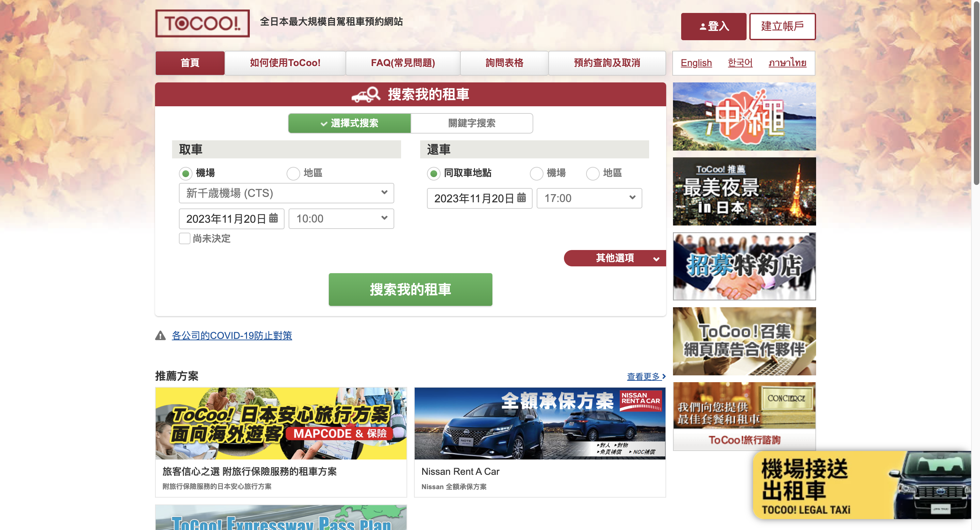Click the return date calendar icon
This screenshot has width=980, height=530.
coord(521,197)
